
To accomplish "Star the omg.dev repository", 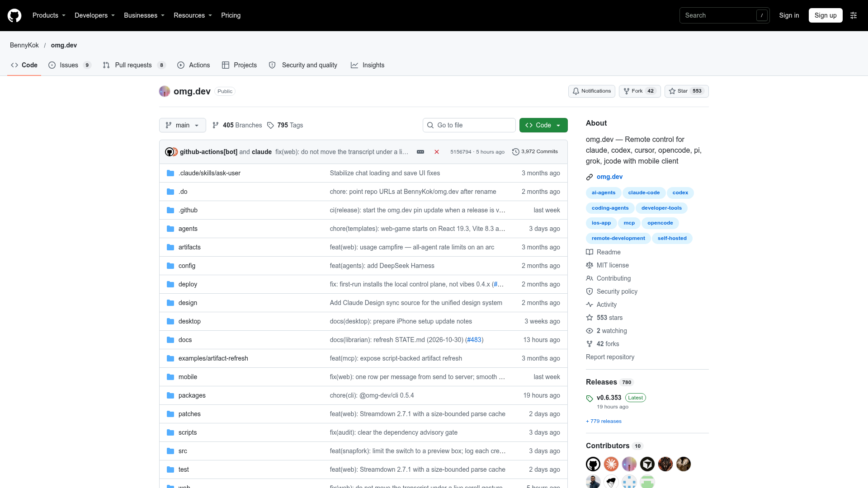I will coord(686,91).
